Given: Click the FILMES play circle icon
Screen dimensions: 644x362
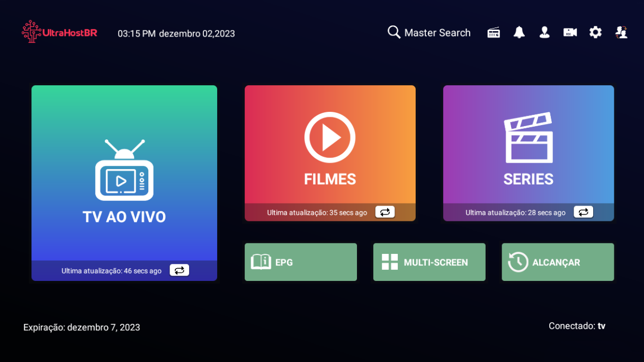Looking at the screenshot, I should pyautogui.click(x=330, y=137).
